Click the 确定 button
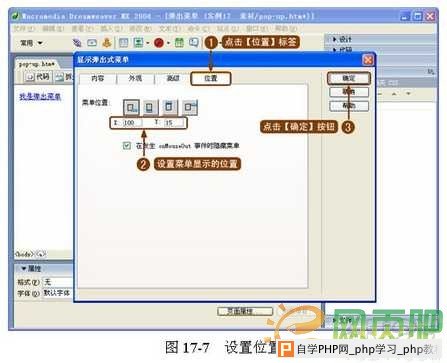The height and width of the screenshot is (363, 447). pos(349,78)
